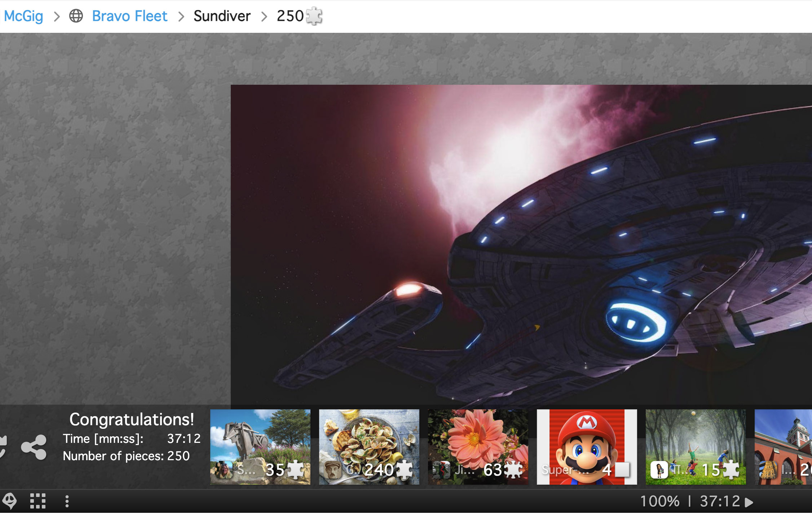The height and width of the screenshot is (515, 812).
Task: Click the globe icon beside Bravo Fleet
Action: click(76, 16)
